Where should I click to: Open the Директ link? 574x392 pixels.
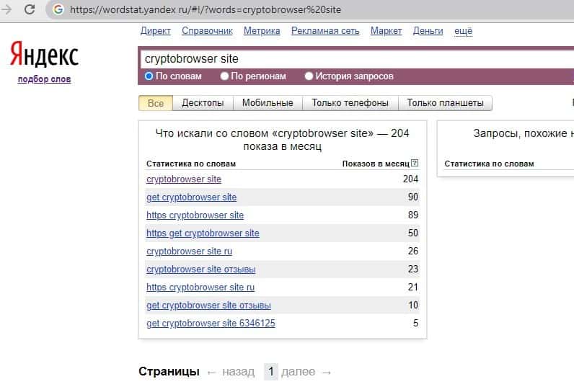click(155, 31)
